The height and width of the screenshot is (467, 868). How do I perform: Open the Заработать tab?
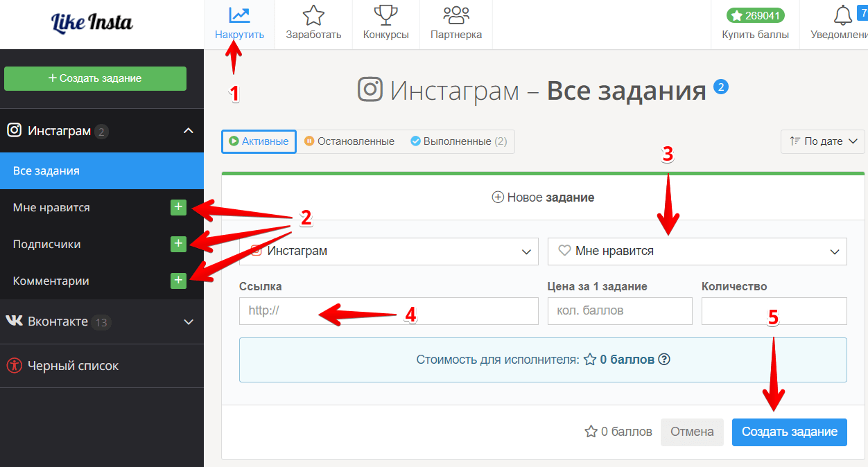tap(313, 24)
